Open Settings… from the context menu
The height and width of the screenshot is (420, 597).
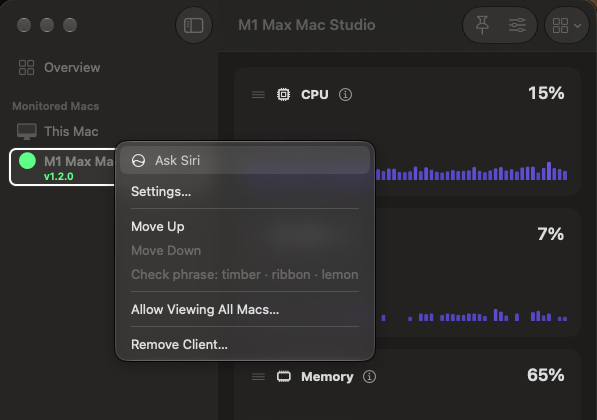[245, 191]
